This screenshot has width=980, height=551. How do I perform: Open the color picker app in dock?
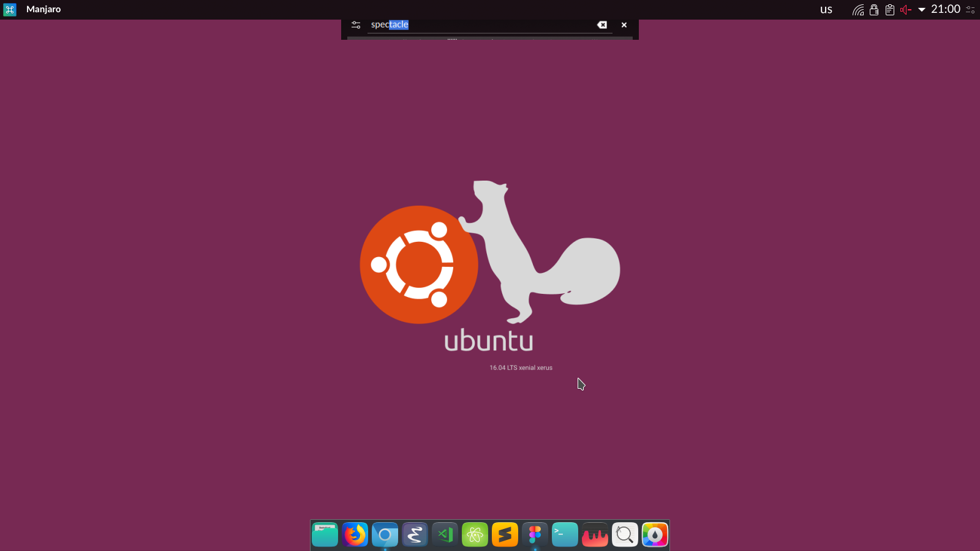coord(655,535)
